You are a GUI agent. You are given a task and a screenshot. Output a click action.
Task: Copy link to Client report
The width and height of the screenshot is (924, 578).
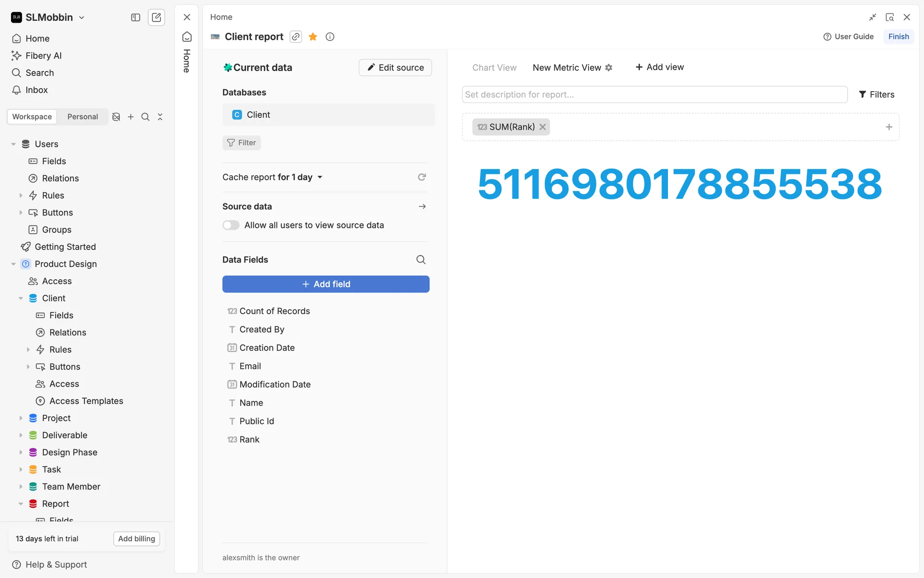click(296, 37)
